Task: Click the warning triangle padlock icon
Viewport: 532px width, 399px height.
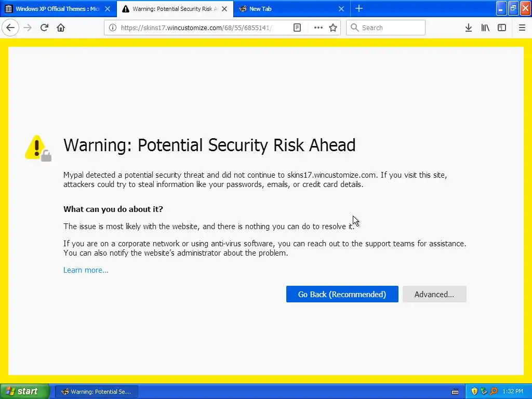Action: 38,148
